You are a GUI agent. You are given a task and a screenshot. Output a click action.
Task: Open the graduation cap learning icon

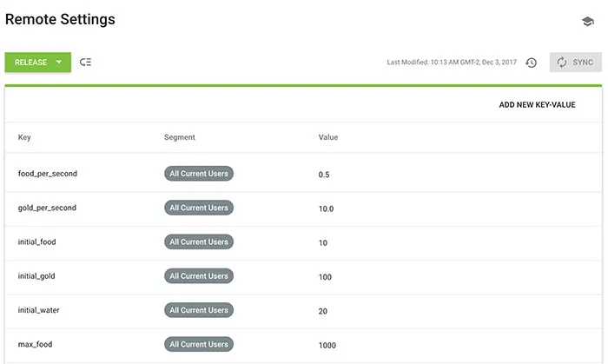point(588,22)
